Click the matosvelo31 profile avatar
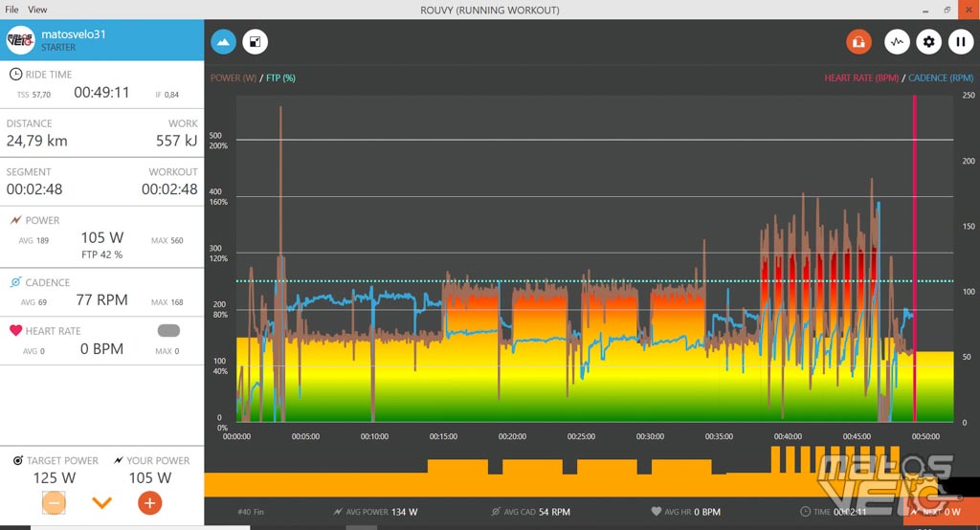Screen dimensions: 980x530 (20, 40)
